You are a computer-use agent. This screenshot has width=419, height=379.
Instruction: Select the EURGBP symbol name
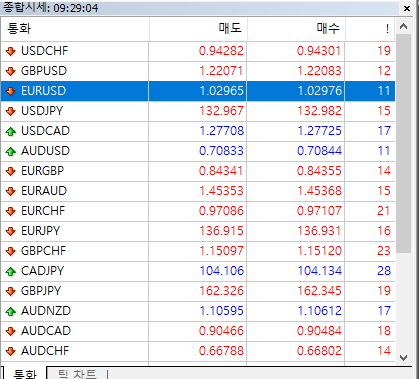pos(42,171)
